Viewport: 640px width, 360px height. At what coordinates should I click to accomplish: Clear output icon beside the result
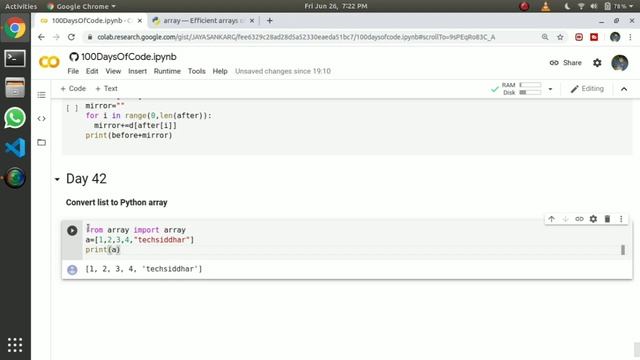coord(72,270)
